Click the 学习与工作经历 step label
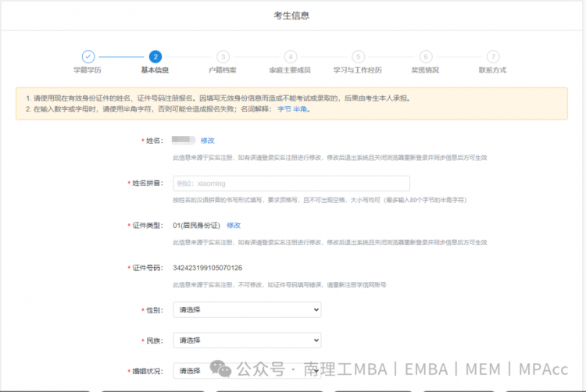 point(358,70)
